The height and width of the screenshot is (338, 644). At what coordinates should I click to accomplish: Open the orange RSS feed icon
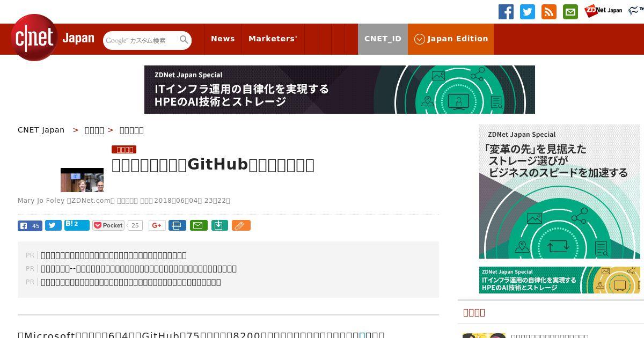(549, 12)
